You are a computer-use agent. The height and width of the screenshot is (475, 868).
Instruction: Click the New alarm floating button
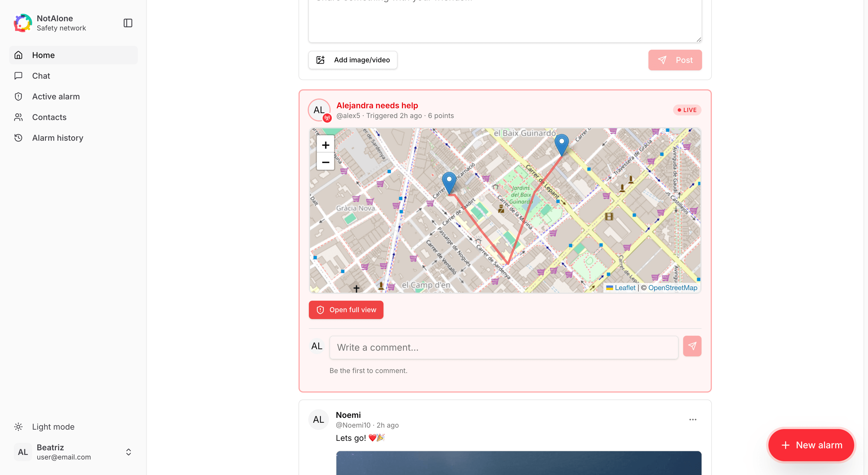tap(811, 445)
